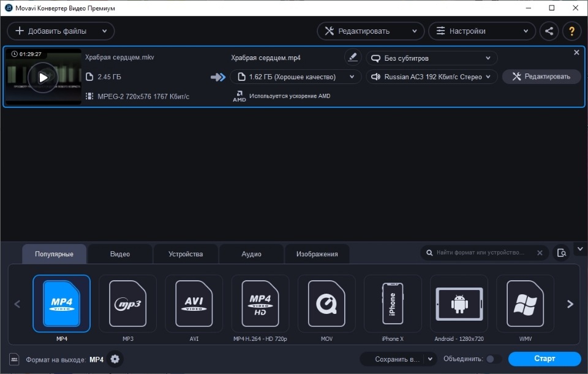Click the pencil icon to rename output file
The height and width of the screenshot is (374, 588).
(x=353, y=56)
